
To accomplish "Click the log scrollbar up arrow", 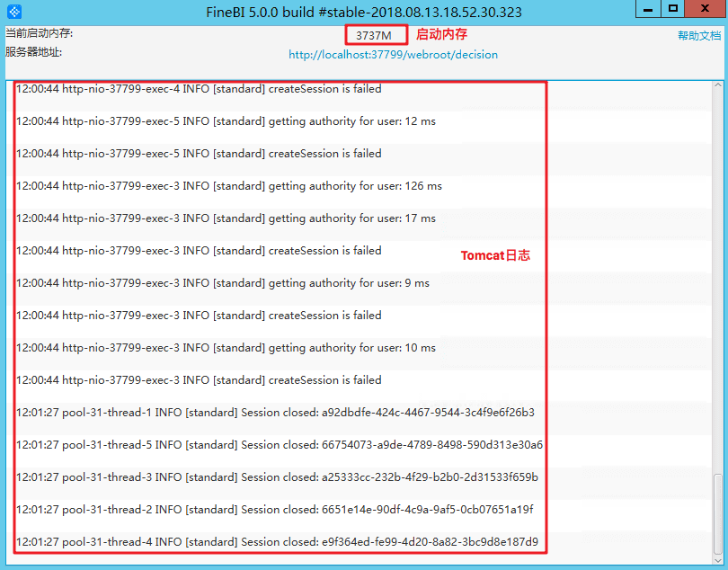I will [x=718, y=85].
